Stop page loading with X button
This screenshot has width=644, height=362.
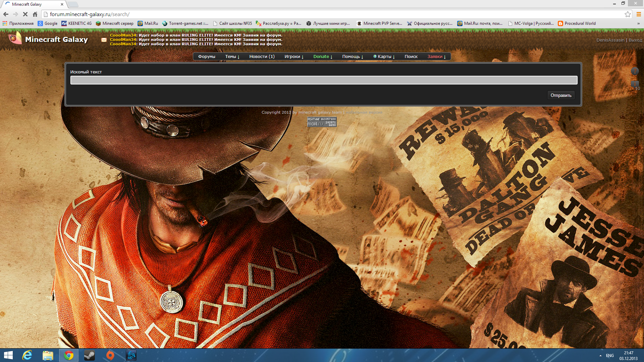(x=25, y=14)
